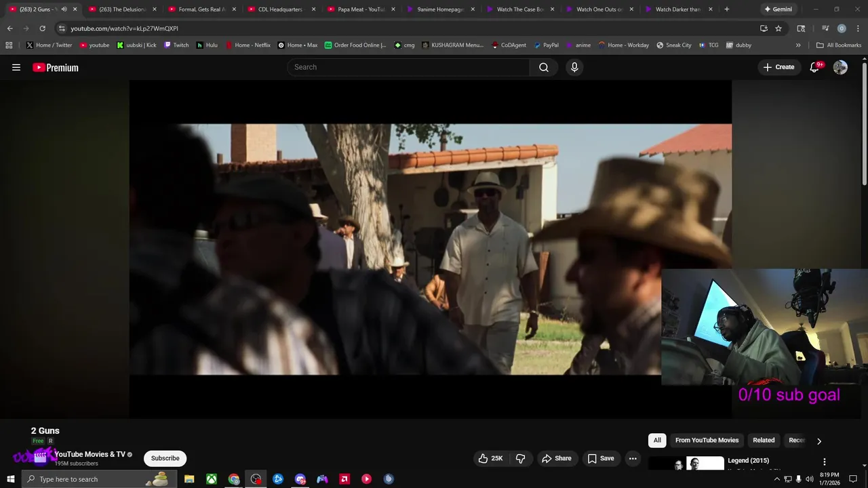The width and height of the screenshot is (868, 488).
Task: Open the Hulu bookmark
Action: (207, 45)
